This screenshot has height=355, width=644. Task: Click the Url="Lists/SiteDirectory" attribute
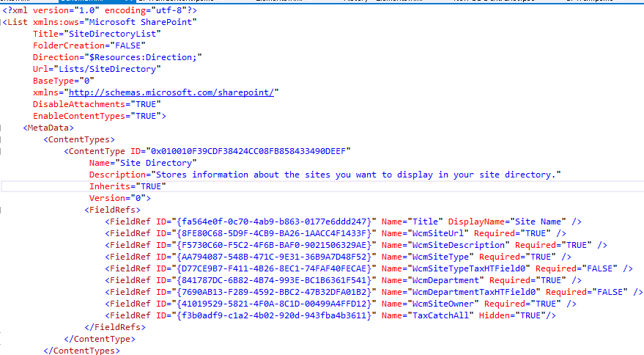pos(97,69)
